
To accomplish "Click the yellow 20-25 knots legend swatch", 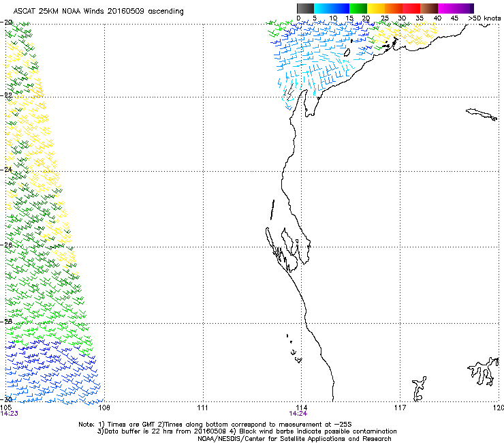I will [376, 8].
